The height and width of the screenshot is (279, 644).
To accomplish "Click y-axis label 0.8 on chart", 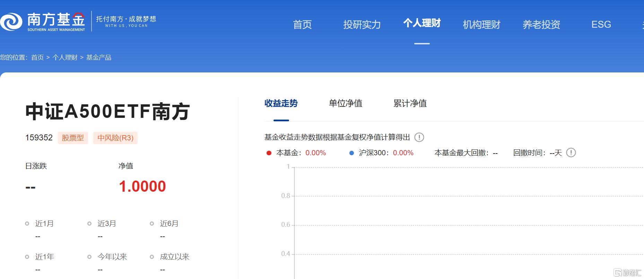I will click(286, 196).
